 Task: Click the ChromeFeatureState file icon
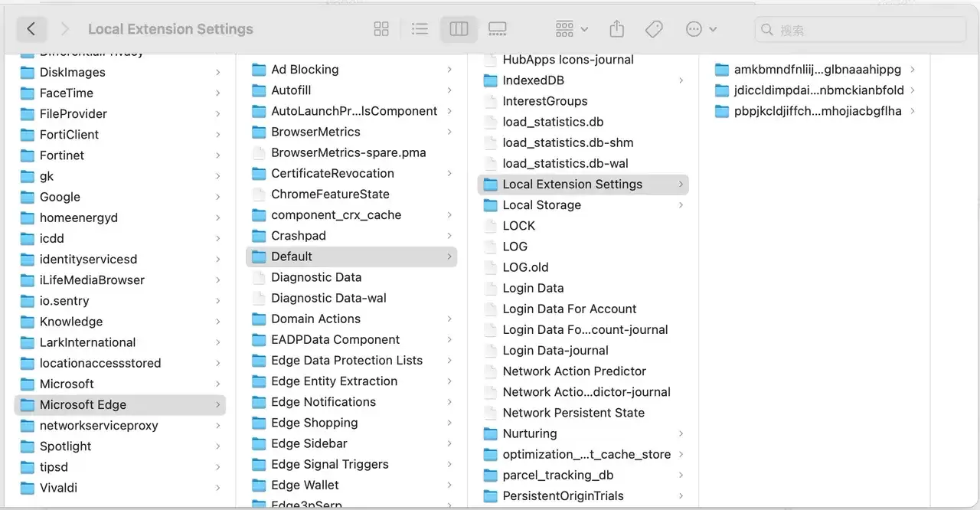point(259,195)
